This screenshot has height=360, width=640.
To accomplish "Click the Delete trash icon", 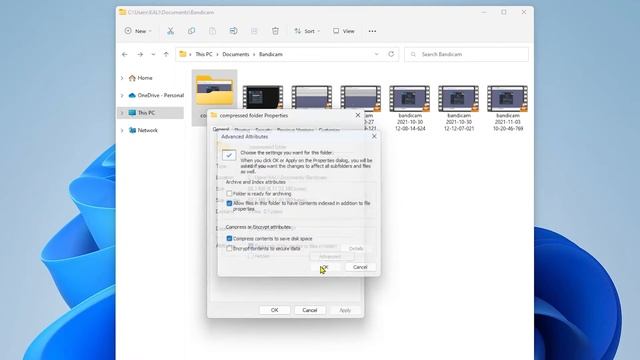I will (276, 31).
